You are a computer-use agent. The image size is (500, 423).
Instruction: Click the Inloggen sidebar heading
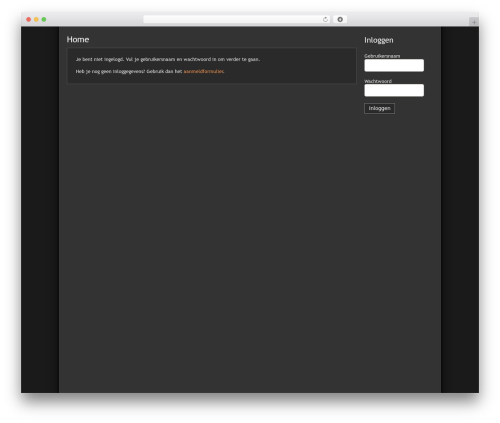(379, 40)
